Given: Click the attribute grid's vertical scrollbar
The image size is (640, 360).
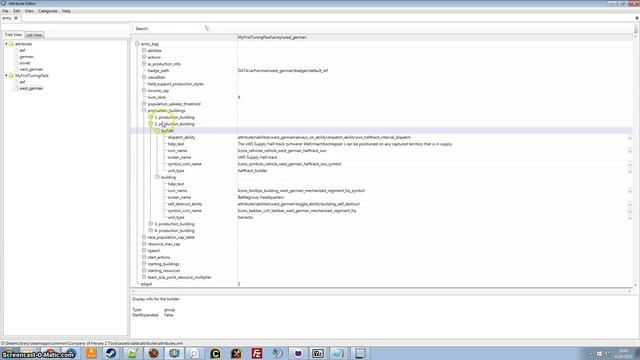Looking at the screenshot, I should coord(636,160).
